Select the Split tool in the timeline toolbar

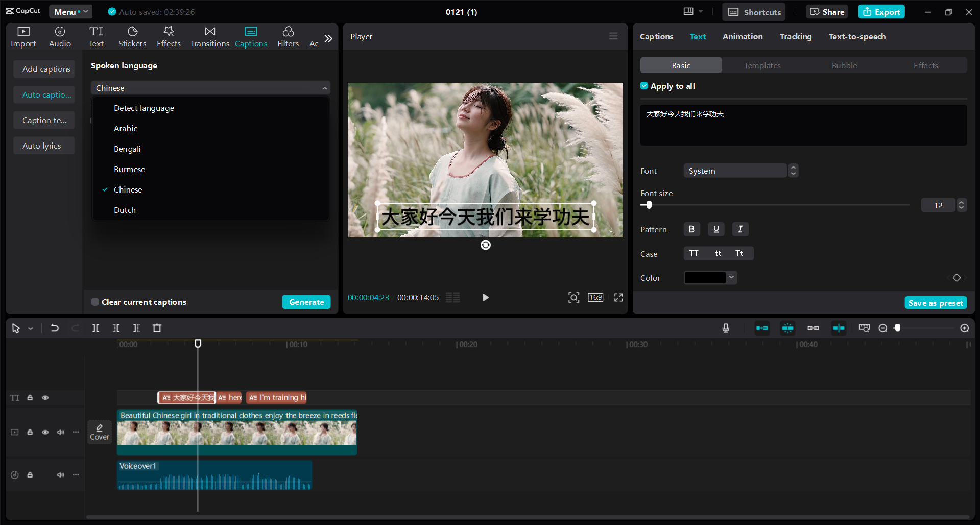point(95,328)
